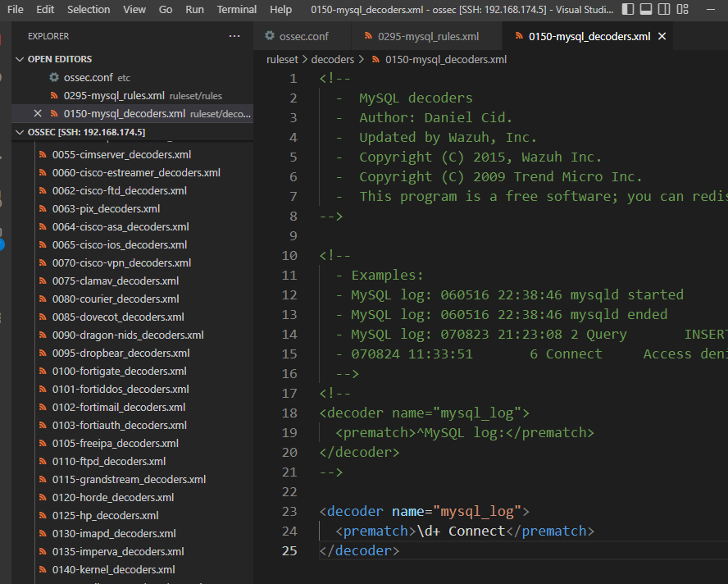Click XML icon of 0070-cisco-vpn_decoders.xml
Screen dimensions: 728x584
43,262
